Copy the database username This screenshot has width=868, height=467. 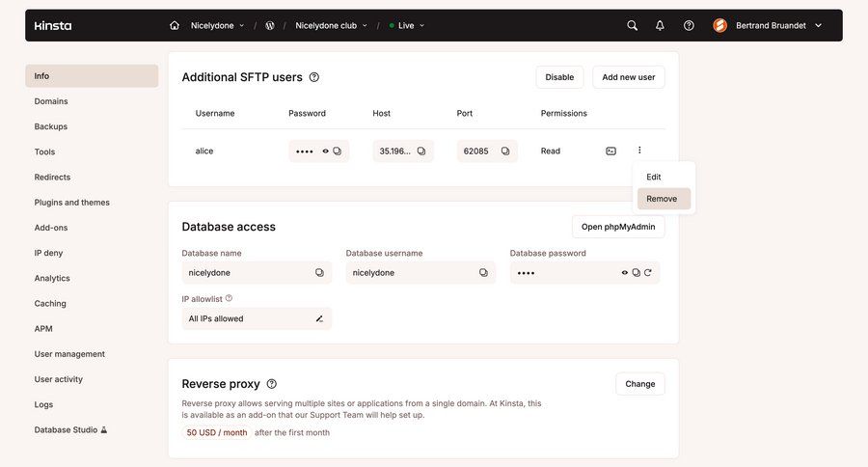point(483,272)
